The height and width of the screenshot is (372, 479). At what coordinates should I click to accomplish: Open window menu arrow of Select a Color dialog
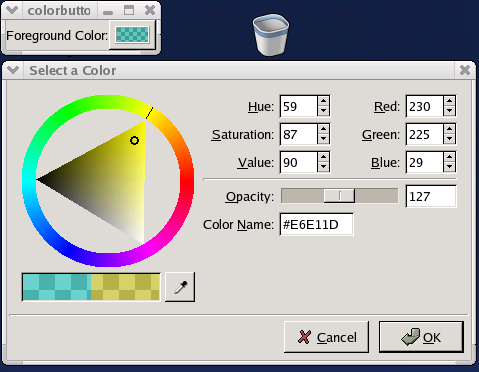13,70
